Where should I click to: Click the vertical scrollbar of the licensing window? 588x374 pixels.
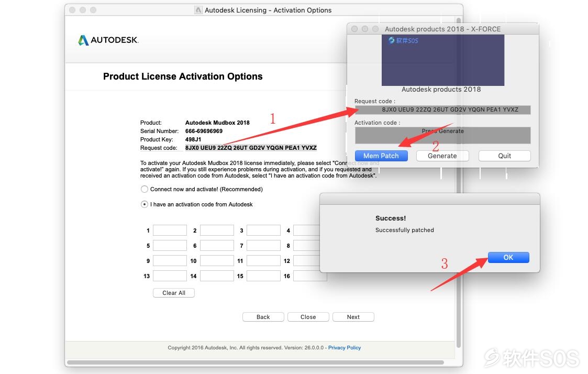tap(459, 182)
